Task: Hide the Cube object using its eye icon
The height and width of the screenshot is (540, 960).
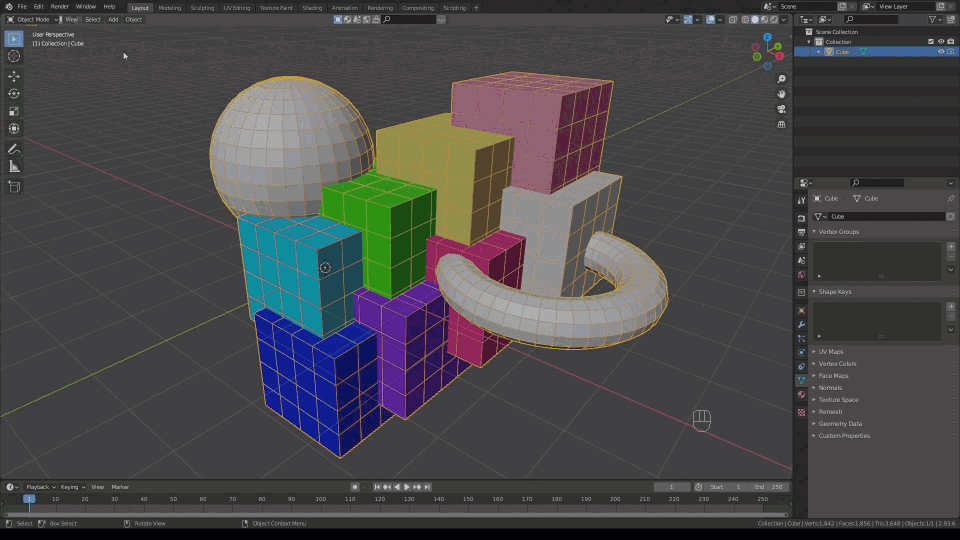Action: (941, 52)
